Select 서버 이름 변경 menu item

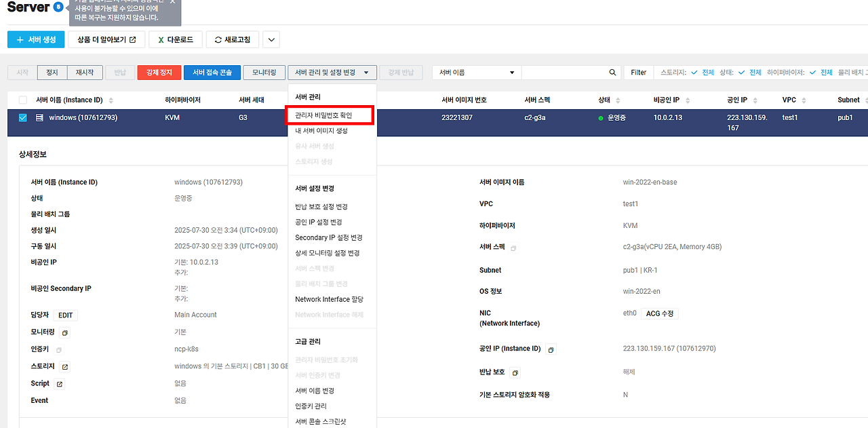(315, 391)
